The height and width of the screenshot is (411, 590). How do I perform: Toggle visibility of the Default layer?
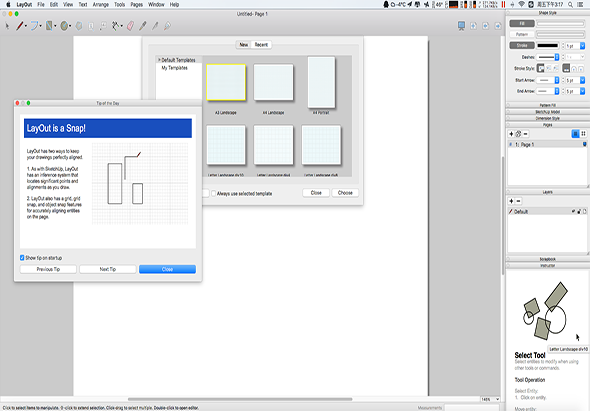(573, 212)
